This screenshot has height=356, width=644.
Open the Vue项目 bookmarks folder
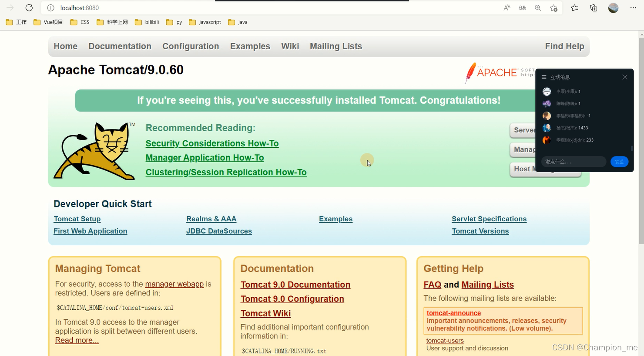[x=48, y=22]
